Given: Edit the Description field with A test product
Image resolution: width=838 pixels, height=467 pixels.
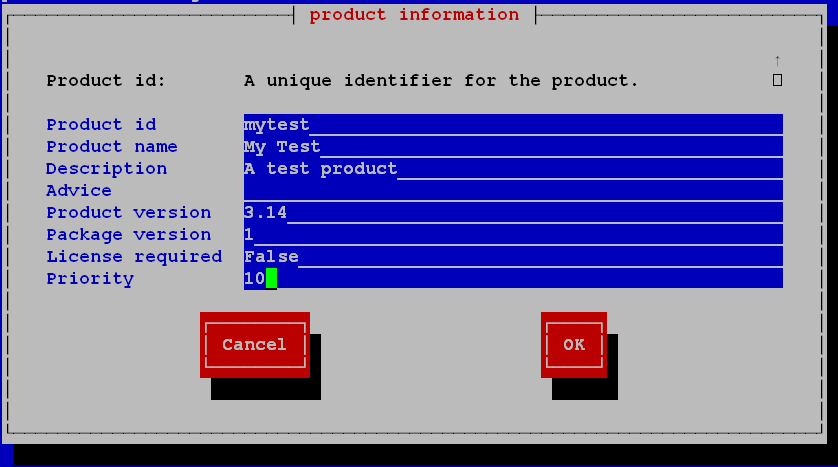Looking at the screenshot, I should coord(513,168).
